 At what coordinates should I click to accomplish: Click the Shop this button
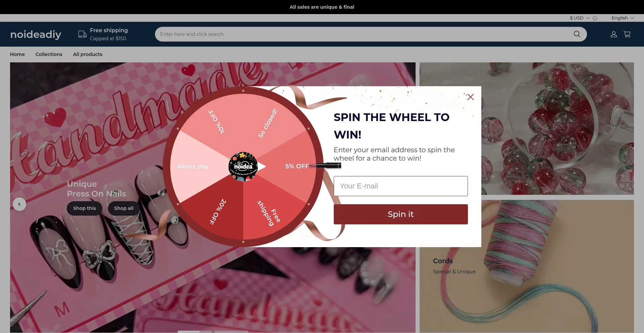click(85, 208)
